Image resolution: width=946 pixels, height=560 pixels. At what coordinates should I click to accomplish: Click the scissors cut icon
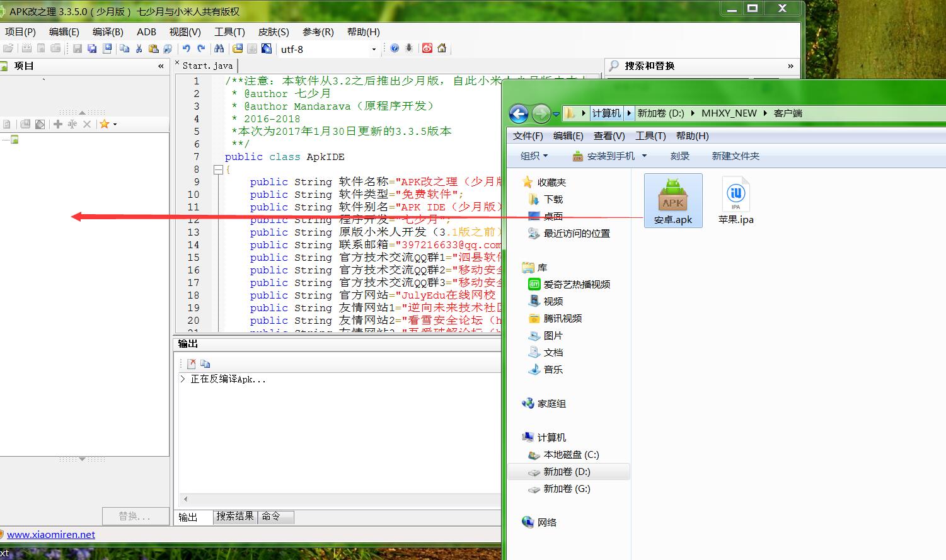(x=139, y=49)
